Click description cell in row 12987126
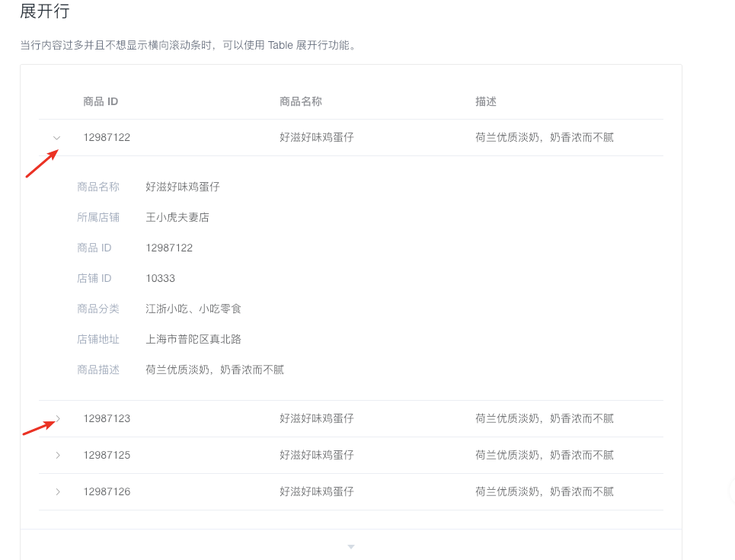The height and width of the screenshot is (560, 735). coord(545,491)
